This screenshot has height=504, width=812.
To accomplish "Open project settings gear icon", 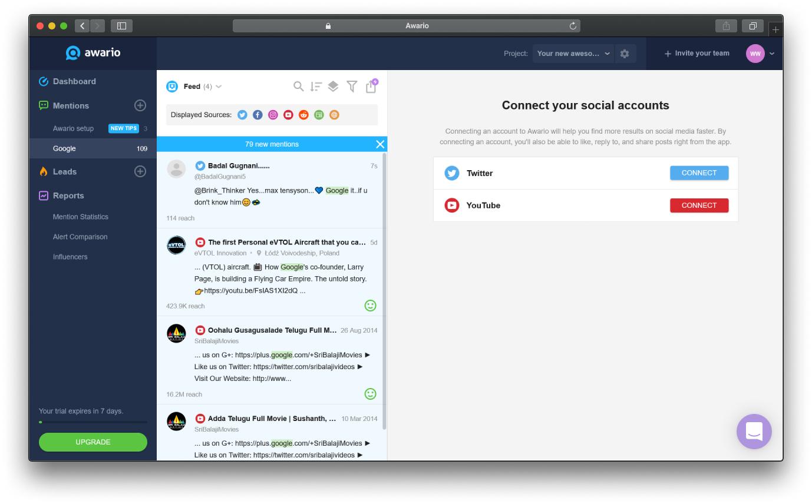I will point(625,54).
